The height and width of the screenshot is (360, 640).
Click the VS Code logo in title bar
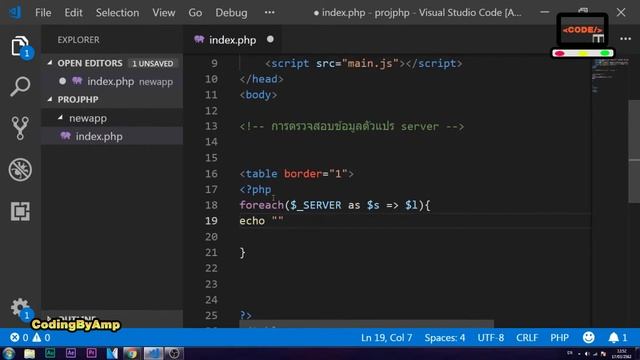click(15, 12)
